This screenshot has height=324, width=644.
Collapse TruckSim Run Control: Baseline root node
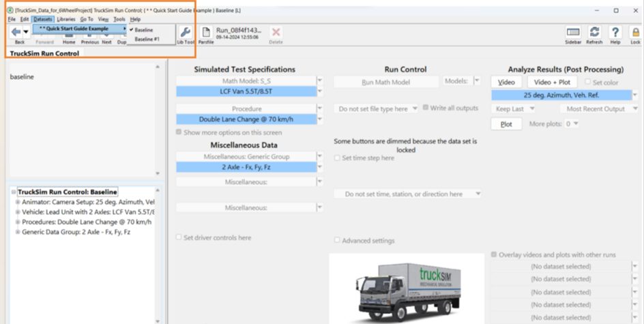(14, 192)
